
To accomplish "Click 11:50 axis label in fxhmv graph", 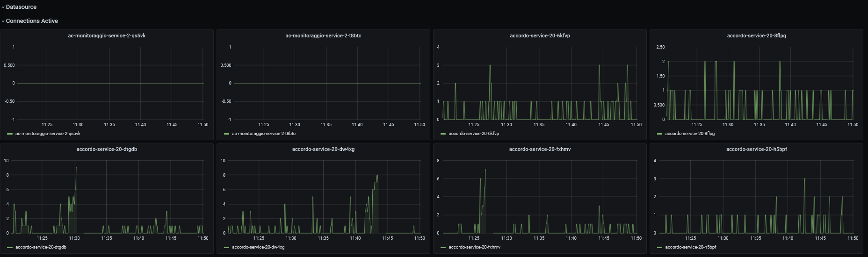I will (x=636, y=238).
